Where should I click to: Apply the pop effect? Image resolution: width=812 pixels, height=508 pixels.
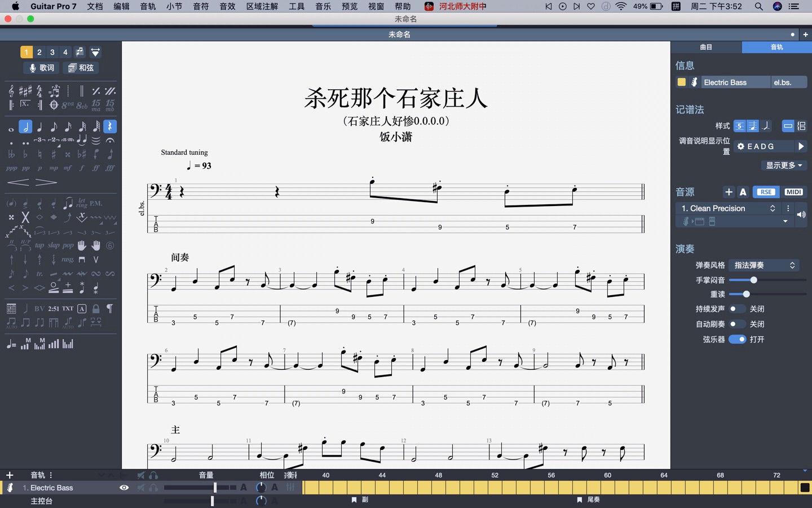pyautogui.click(x=68, y=246)
